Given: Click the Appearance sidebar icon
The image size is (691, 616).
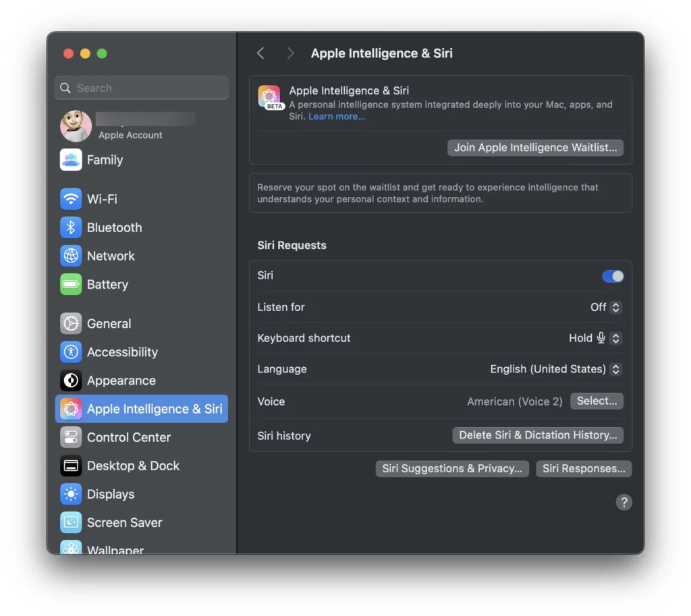Looking at the screenshot, I should tap(70, 381).
